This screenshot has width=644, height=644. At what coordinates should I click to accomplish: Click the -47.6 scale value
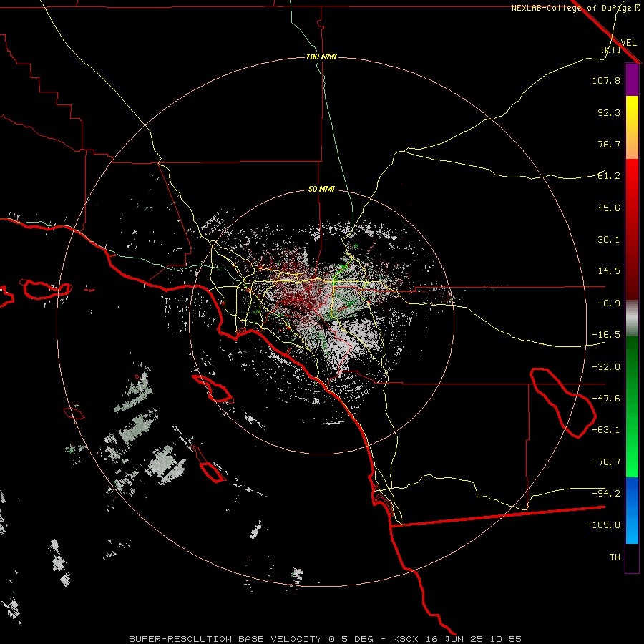606,399
